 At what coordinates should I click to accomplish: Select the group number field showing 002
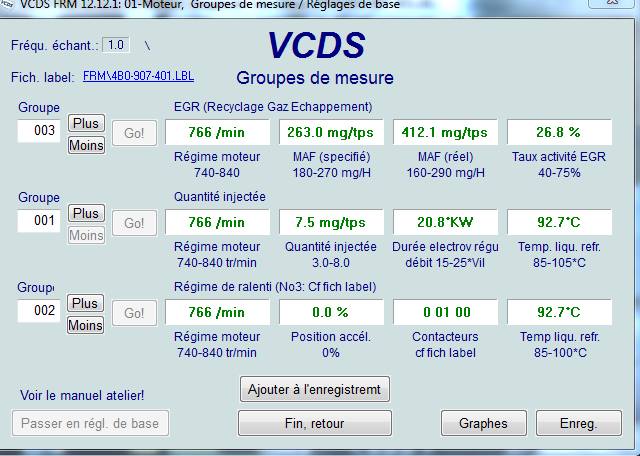(x=40, y=311)
